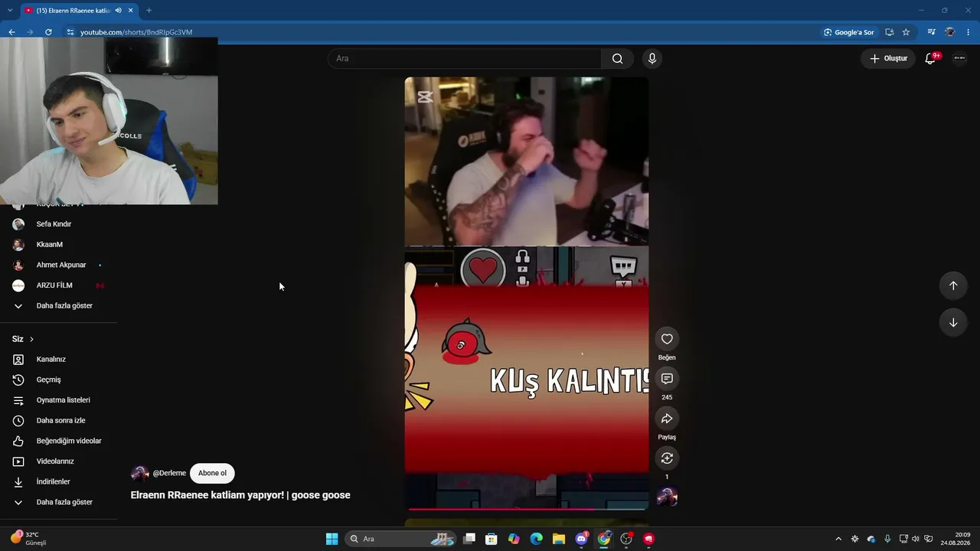Image resolution: width=980 pixels, height=551 pixels.
Task: Like the short with the Beğen heart
Action: (x=667, y=339)
